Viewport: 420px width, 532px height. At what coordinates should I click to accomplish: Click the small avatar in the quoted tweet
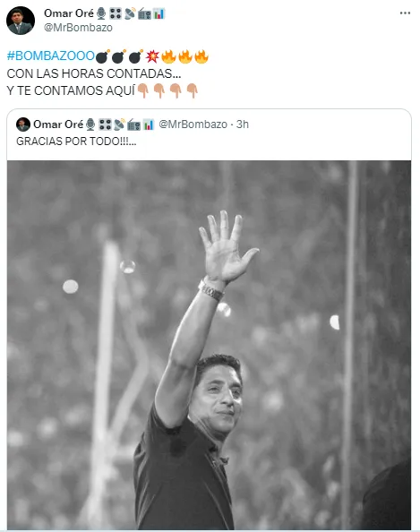coord(23,124)
